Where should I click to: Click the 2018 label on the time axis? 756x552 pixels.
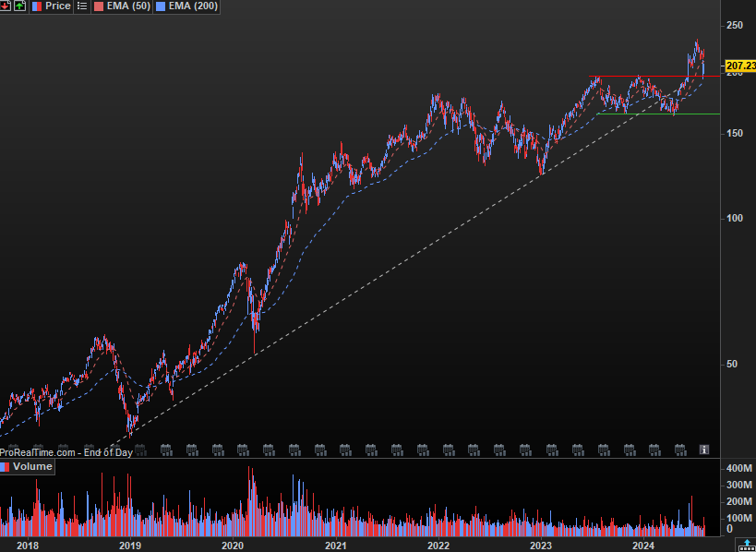point(28,546)
